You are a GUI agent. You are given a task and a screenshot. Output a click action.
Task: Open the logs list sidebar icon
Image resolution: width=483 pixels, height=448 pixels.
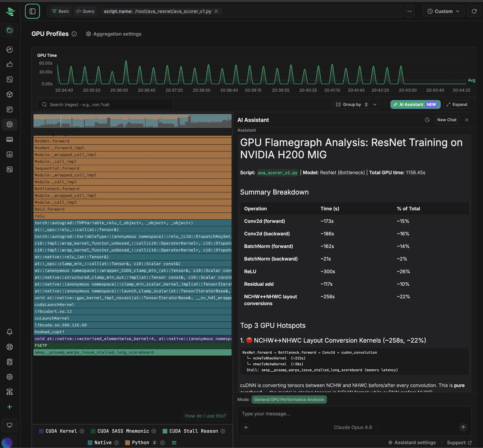coord(10,110)
